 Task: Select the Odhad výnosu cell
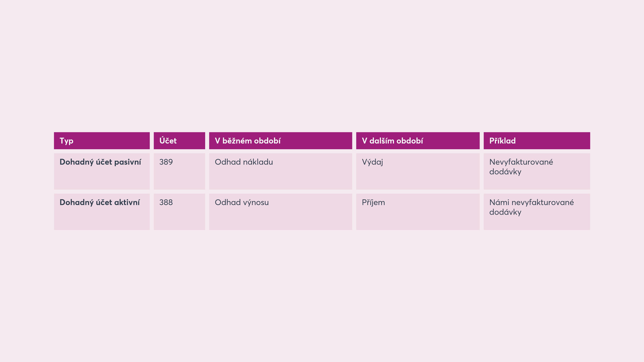280,212
